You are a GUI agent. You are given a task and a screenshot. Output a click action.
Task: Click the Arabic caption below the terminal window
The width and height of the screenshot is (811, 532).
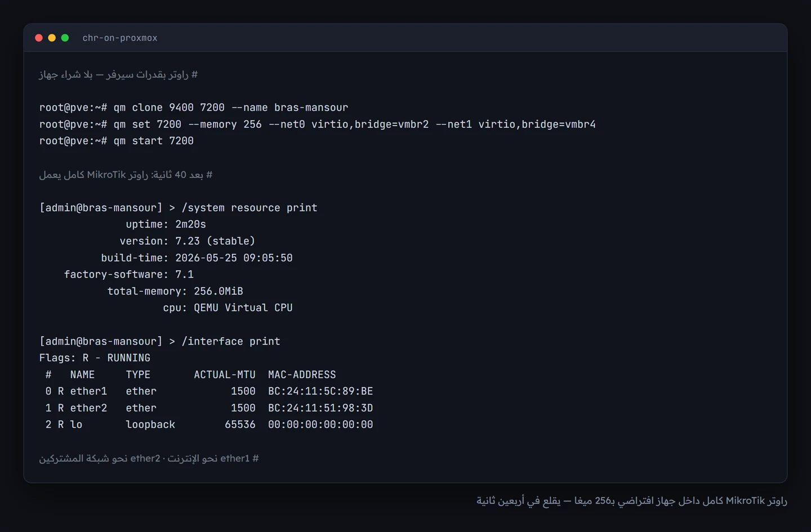tap(632, 500)
